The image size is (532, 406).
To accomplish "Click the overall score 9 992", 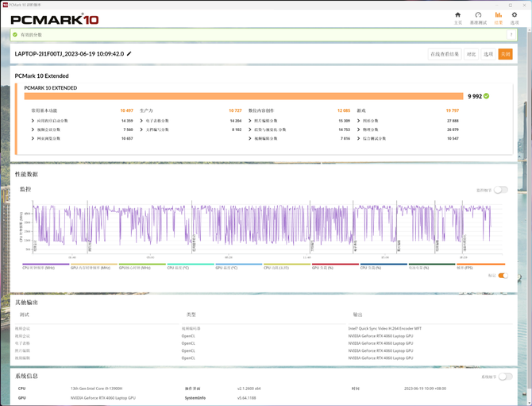I will [x=475, y=96].
